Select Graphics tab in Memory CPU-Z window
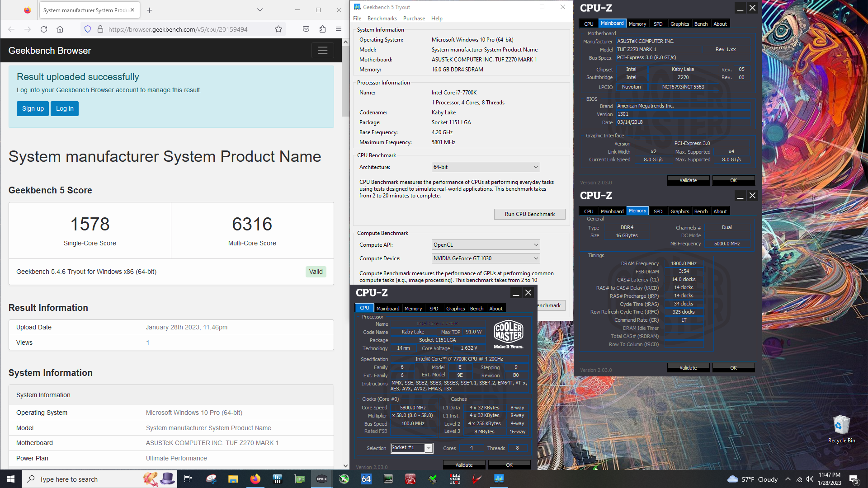This screenshot has width=868, height=488. pyautogui.click(x=679, y=211)
